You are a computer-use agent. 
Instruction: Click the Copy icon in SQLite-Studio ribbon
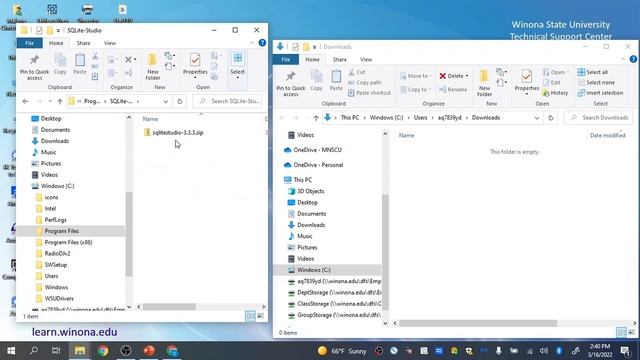point(60,64)
